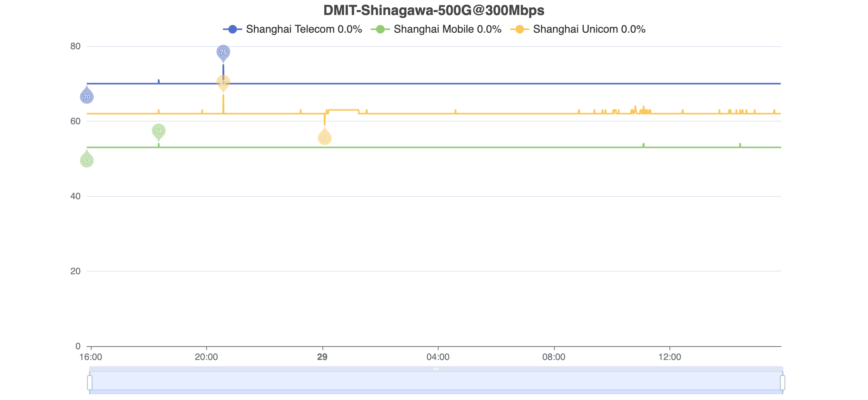This screenshot has height=400, width=868.
Task: Click the blue 75 peak marker
Action: pos(223,52)
